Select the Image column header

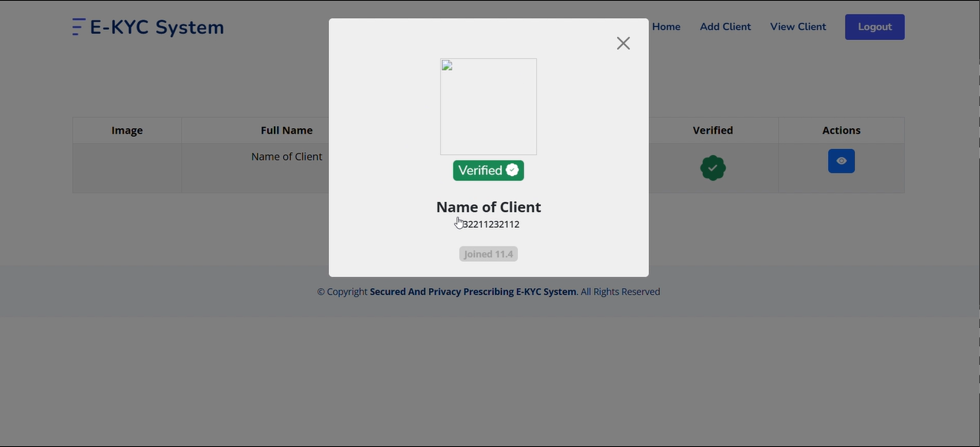coord(127,130)
